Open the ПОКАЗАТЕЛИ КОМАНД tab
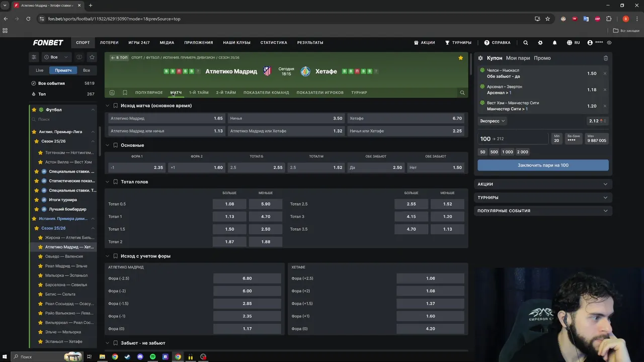 266,93
